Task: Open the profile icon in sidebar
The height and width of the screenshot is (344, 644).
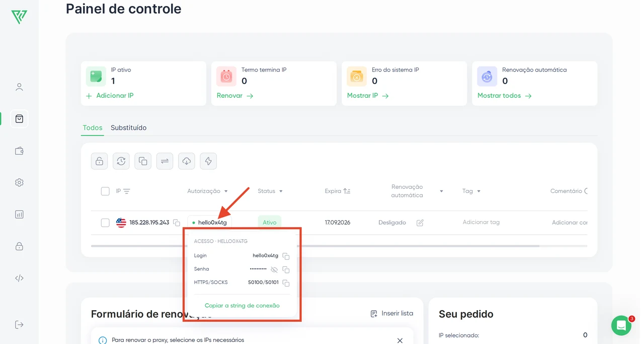Action: 19,87
